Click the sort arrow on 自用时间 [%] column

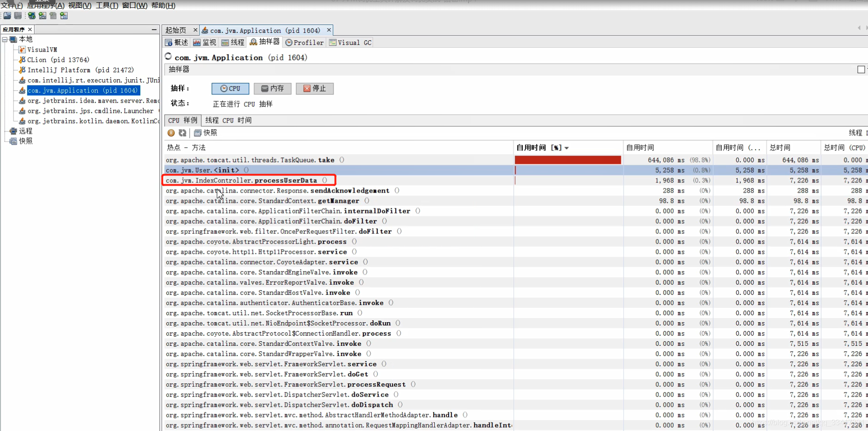567,148
